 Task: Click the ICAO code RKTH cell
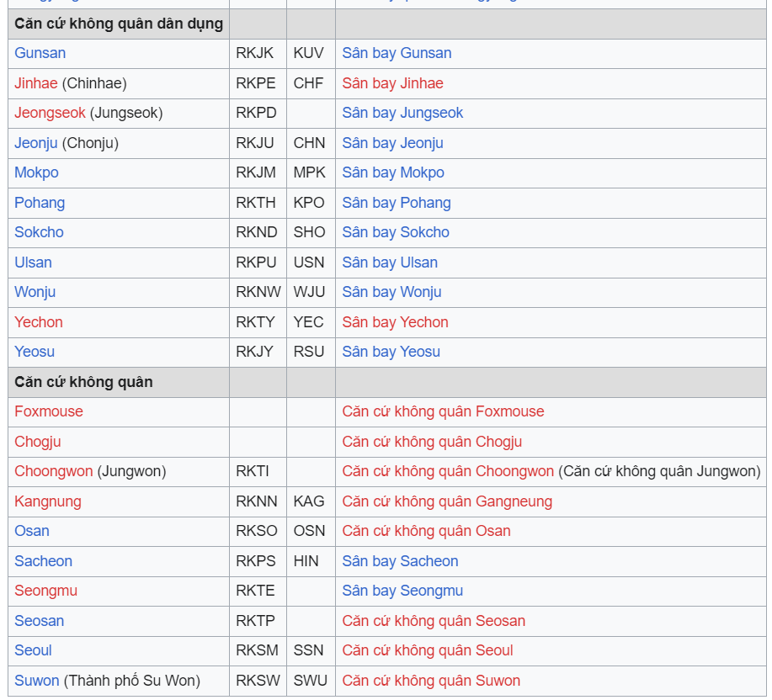click(x=258, y=203)
